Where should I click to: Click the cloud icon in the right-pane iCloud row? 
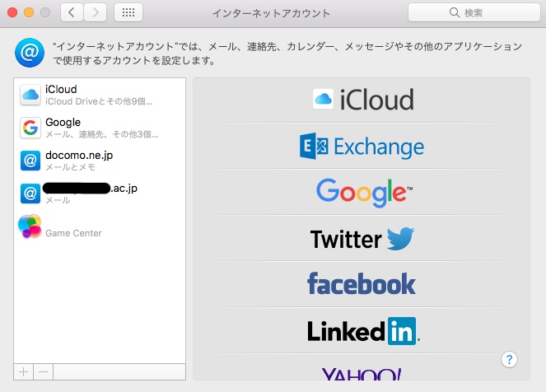coord(323,99)
